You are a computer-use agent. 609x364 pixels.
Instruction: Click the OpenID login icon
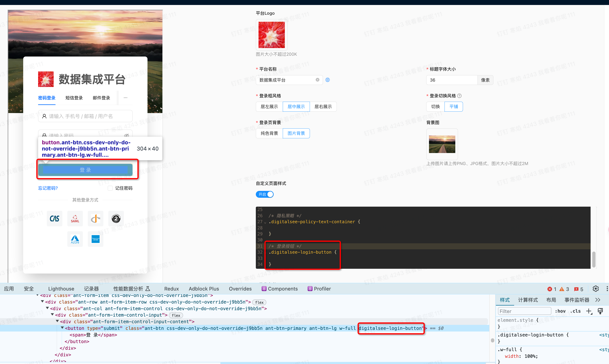[95, 218]
